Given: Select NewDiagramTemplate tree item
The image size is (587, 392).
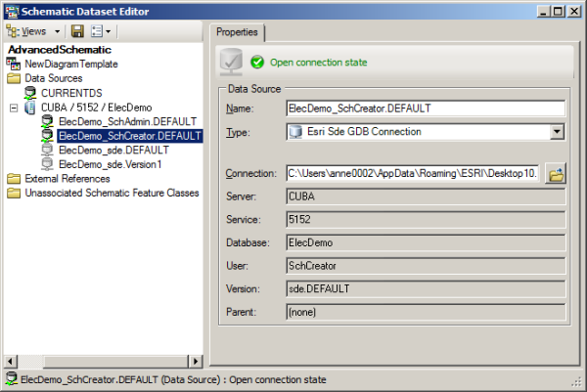Looking at the screenshot, I should coord(71,64).
